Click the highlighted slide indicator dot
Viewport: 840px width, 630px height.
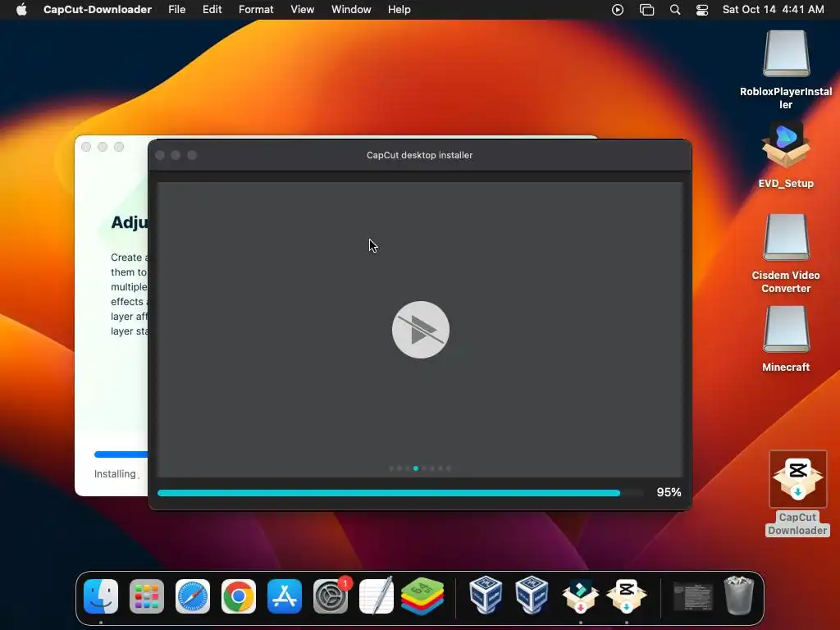pos(416,468)
